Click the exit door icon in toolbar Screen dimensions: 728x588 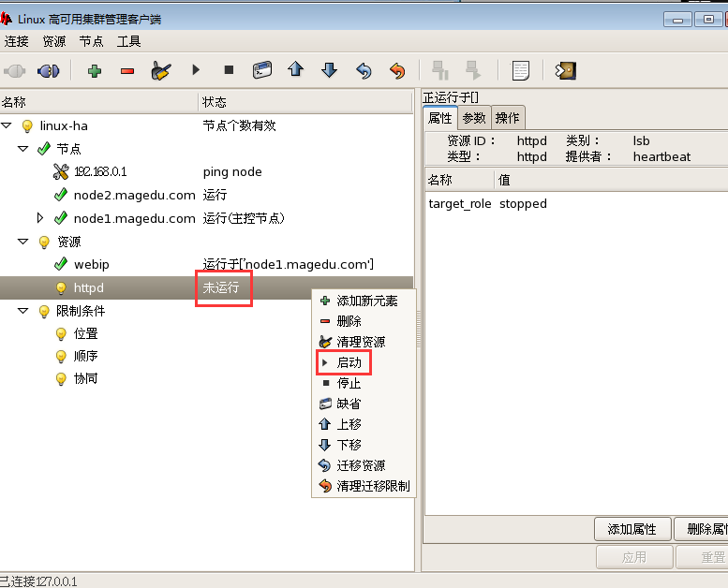[x=565, y=70]
